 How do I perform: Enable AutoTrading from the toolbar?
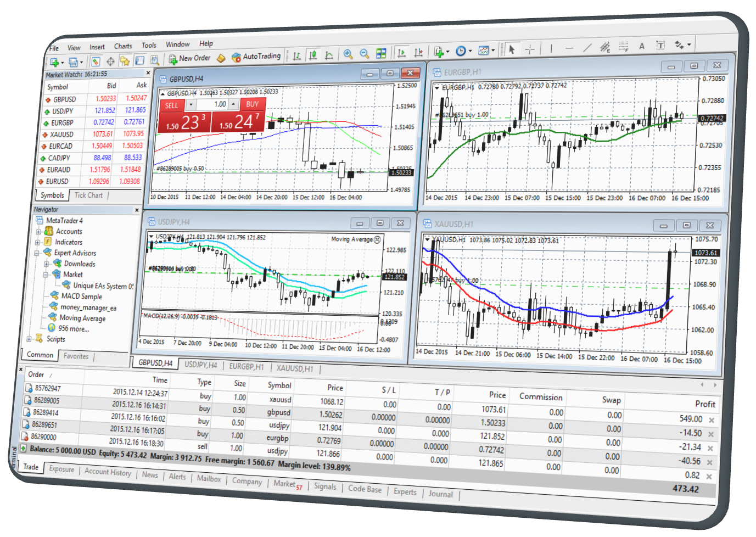pos(257,55)
